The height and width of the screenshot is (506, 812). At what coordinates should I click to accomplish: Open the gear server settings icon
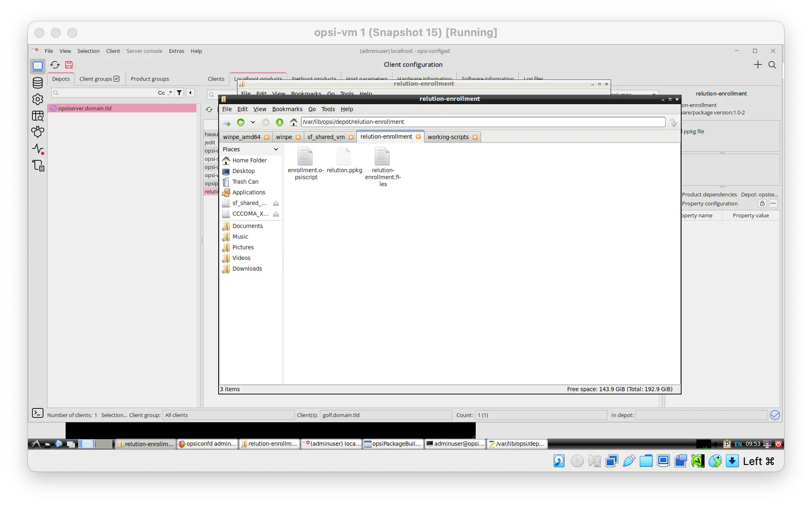(x=38, y=99)
